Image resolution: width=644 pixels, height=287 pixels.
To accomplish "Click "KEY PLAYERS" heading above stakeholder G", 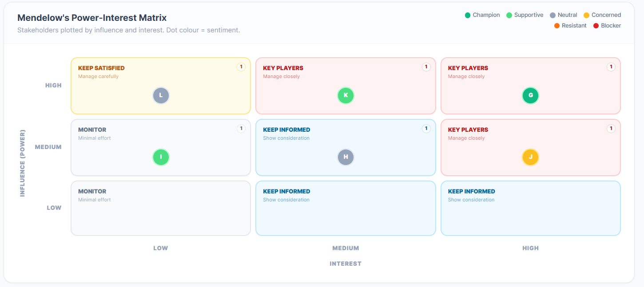I will click(x=468, y=68).
